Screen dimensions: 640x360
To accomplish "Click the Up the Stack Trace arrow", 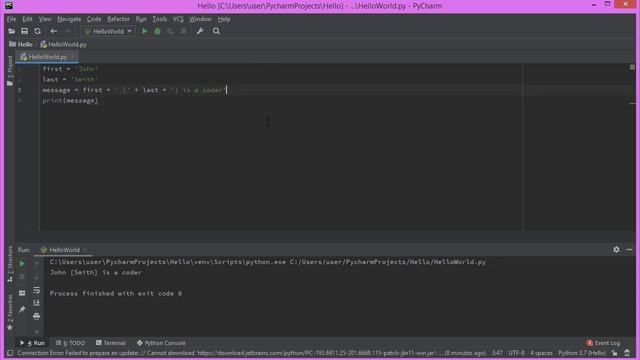I will 36,264.
